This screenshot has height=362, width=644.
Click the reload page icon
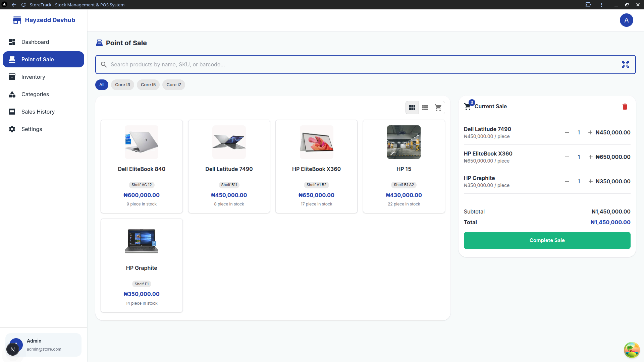point(23,5)
